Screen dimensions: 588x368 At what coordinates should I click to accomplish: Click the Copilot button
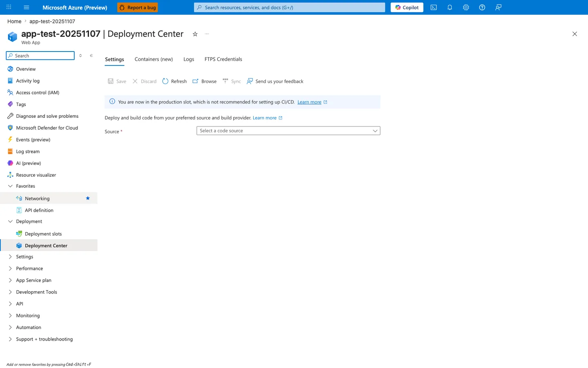point(407,7)
